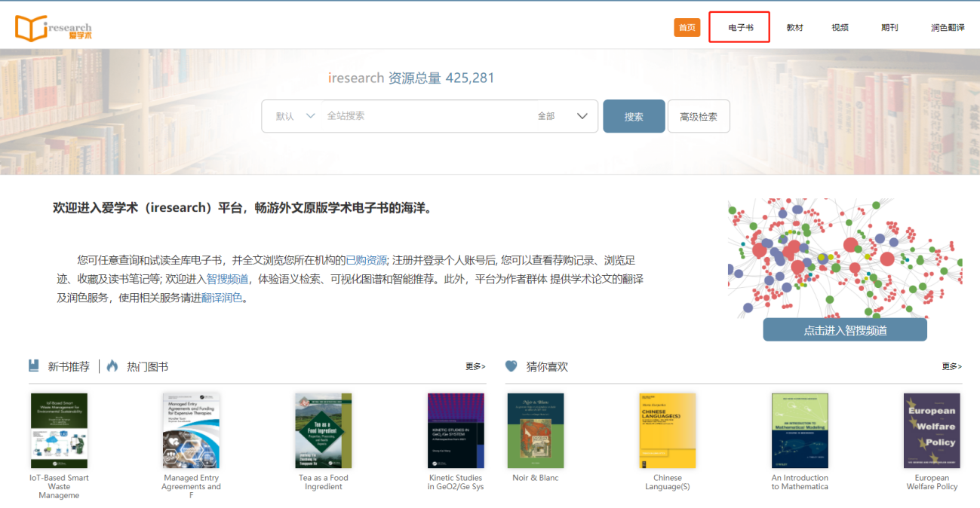Select the 期刊 navigation item
The image size is (980, 508).
(889, 28)
